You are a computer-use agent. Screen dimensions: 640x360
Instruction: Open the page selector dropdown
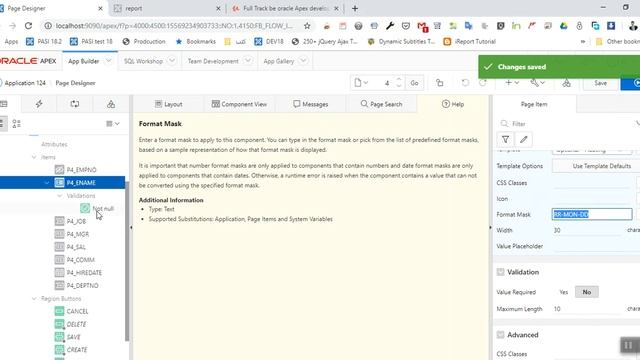(x=361, y=83)
